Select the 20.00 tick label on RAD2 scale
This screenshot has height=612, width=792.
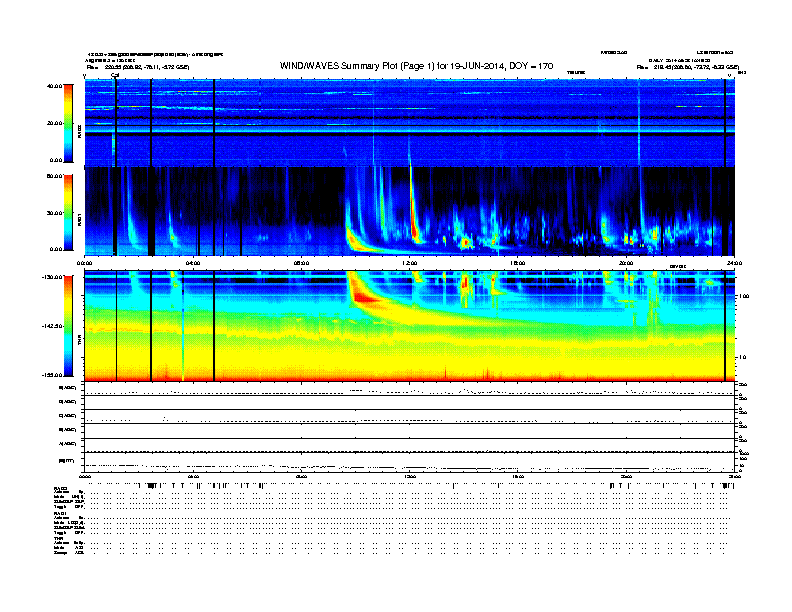point(54,123)
